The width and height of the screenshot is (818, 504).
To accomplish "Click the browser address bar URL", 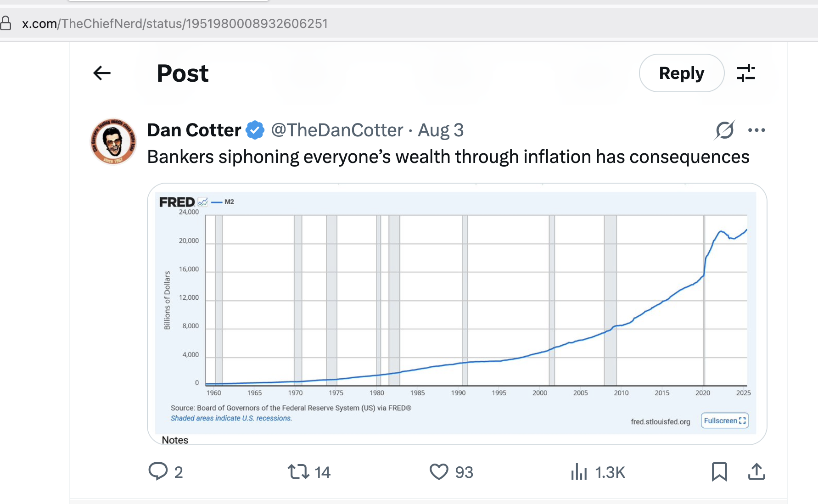I will click(175, 23).
